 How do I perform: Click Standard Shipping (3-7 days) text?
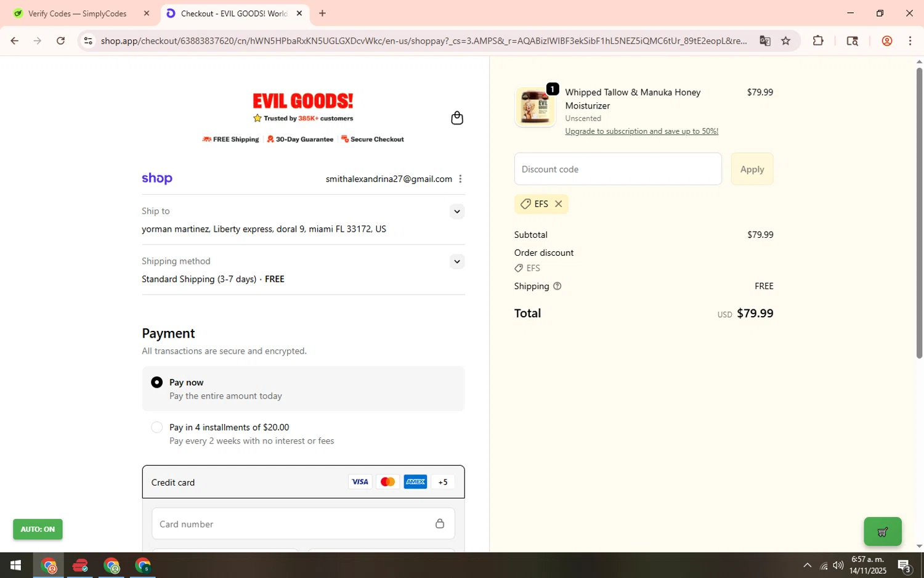coord(199,279)
